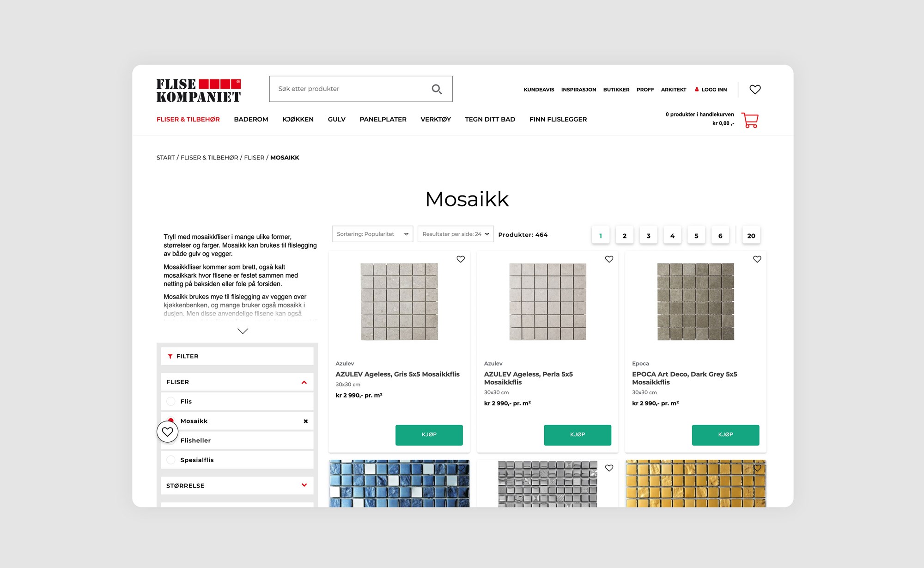The width and height of the screenshot is (924, 568).
Task: Open the KJØKKEN menu
Action: point(298,119)
